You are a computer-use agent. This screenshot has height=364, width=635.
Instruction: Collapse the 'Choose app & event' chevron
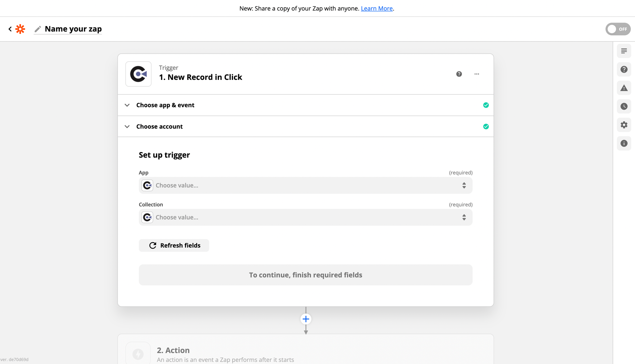point(127,105)
